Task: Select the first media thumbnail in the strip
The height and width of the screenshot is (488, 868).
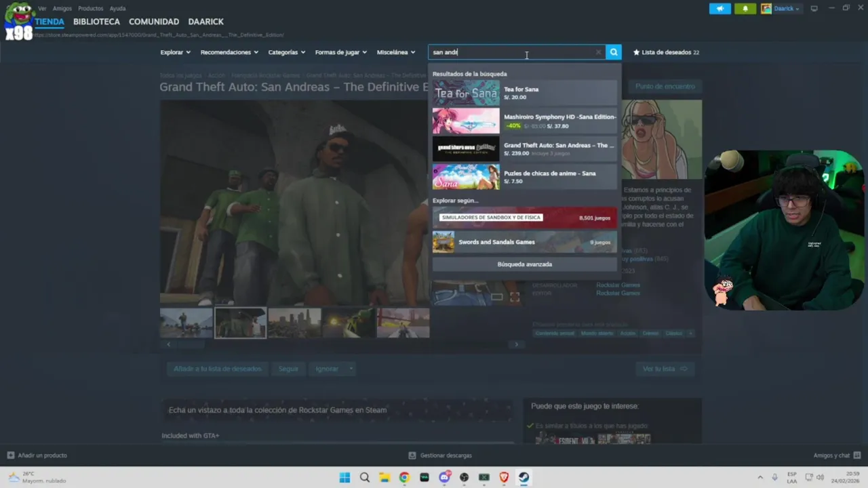Action: tap(186, 323)
